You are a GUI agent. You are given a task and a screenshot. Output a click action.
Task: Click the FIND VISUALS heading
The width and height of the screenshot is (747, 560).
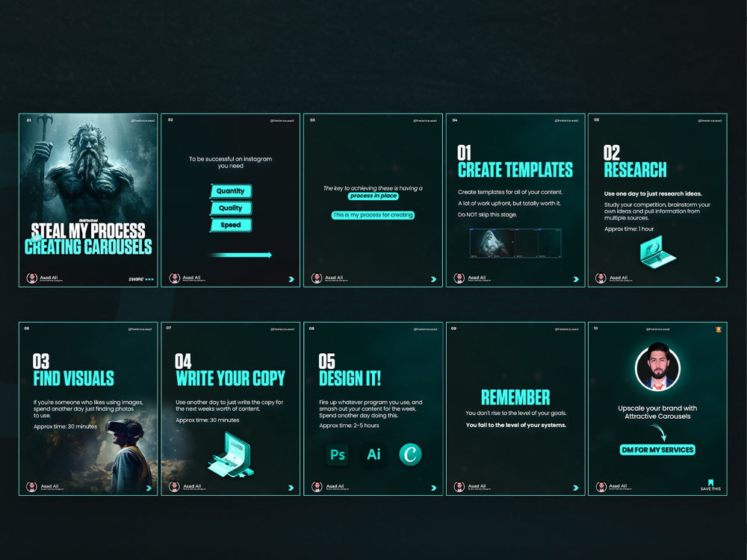click(x=74, y=379)
